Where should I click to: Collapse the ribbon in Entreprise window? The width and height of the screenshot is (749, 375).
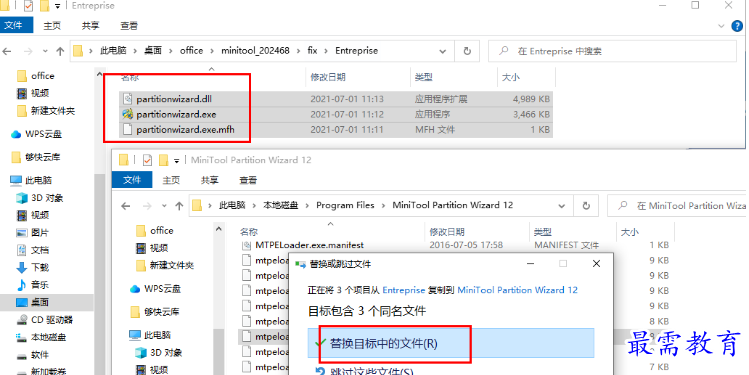(x=721, y=26)
